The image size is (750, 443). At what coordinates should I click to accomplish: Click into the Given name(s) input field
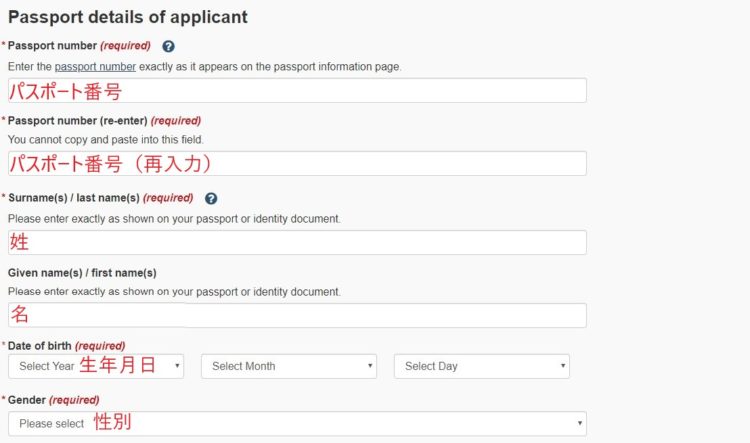coord(297,315)
